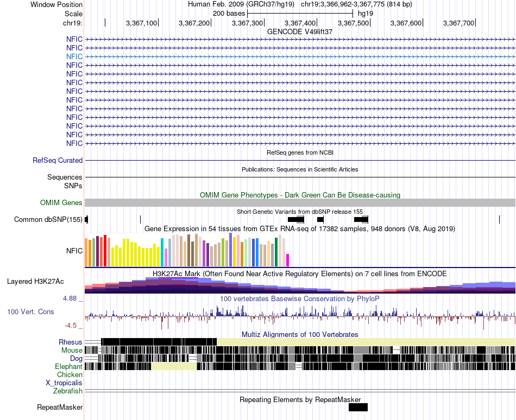516x420 pixels.
Task: Click the pale yellow gap in the Elephant row
Action: (174, 366)
